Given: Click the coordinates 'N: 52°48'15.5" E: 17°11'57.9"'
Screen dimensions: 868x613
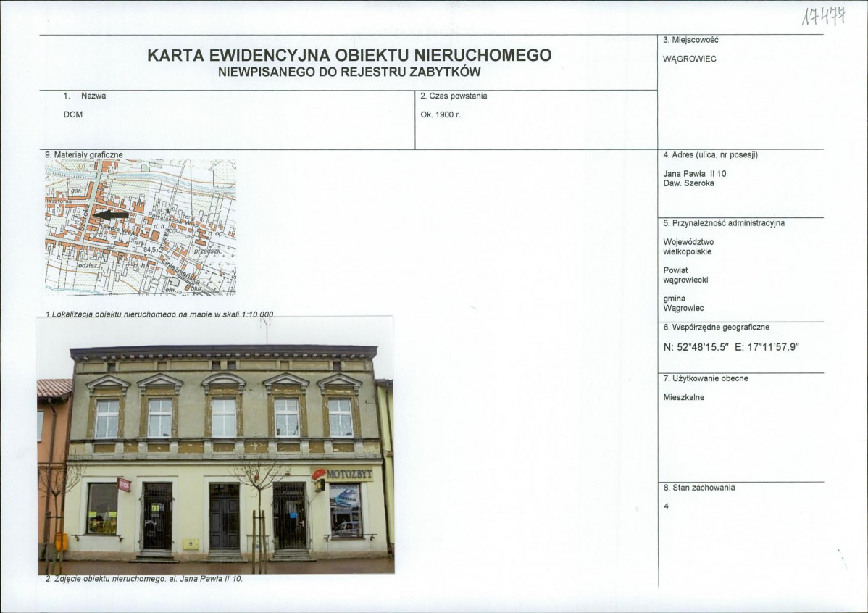Looking at the screenshot, I should pyautogui.click(x=731, y=347).
